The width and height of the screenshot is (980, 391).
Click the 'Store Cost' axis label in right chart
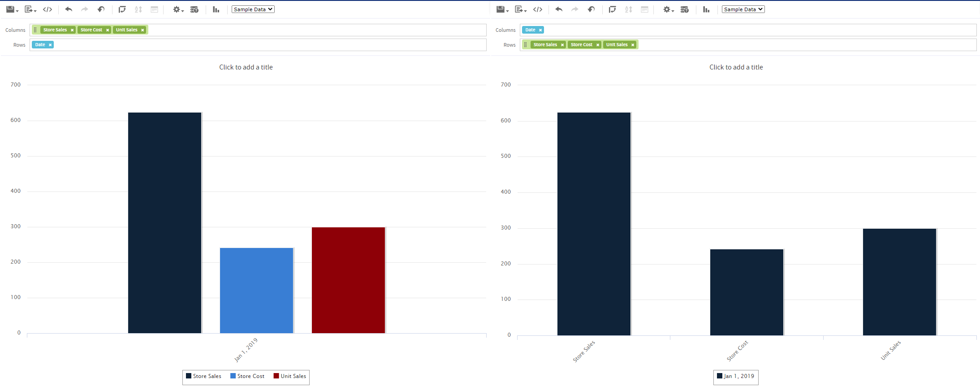(x=737, y=351)
